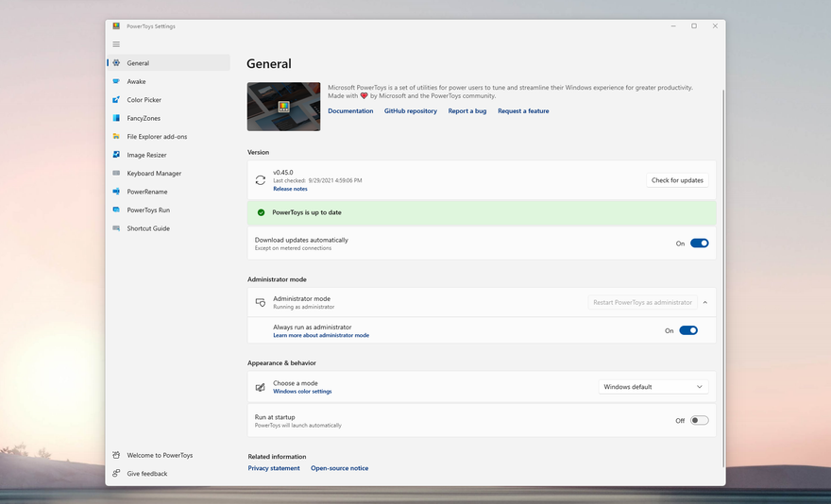Viewport: 831px width, 504px height.
Task: Open Keyboard Manager page
Action: (168, 174)
